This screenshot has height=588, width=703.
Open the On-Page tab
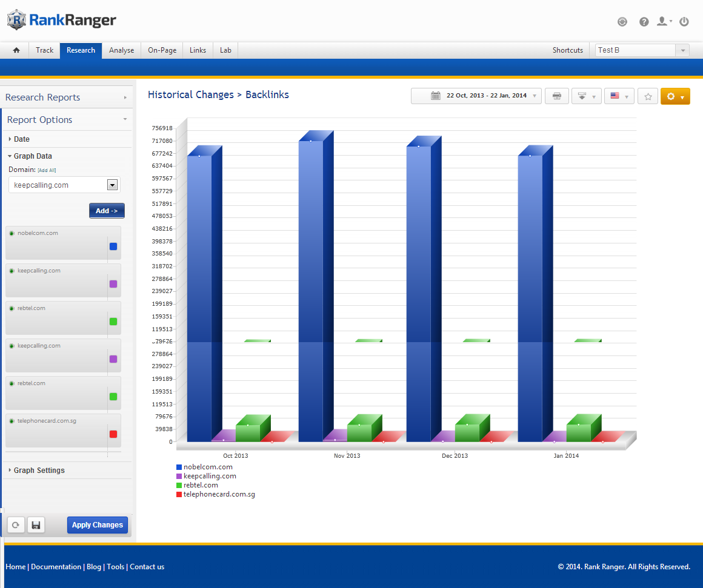click(162, 50)
